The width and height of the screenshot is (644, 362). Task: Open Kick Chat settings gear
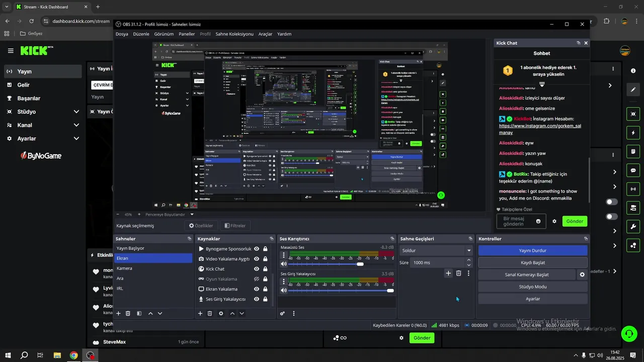(554, 221)
